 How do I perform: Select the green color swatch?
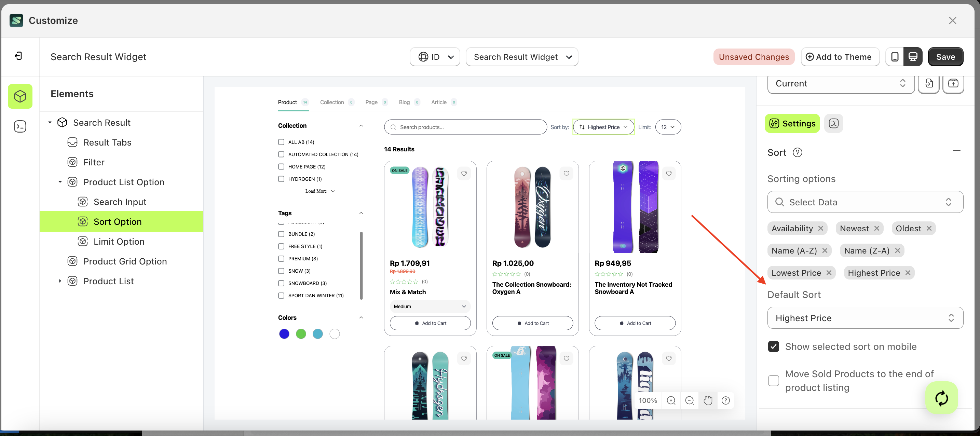pos(301,333)
